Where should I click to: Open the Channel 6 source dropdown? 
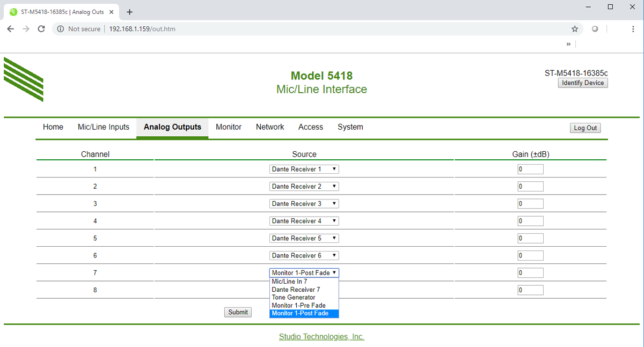click(304, 255)
